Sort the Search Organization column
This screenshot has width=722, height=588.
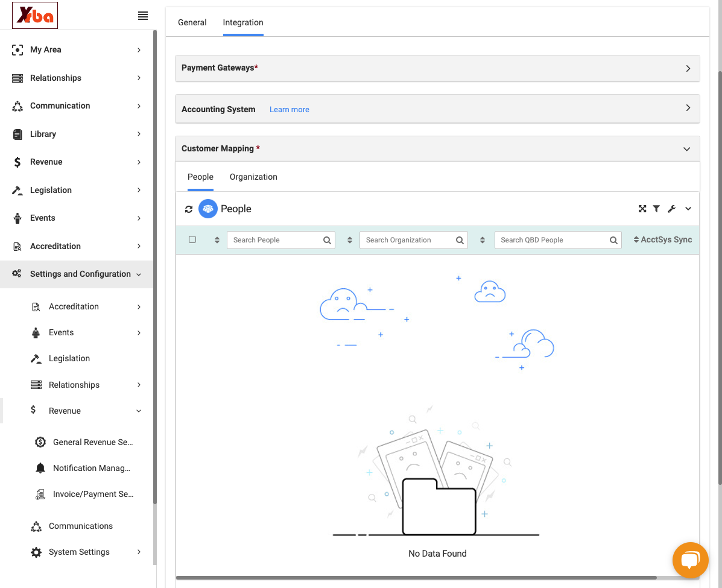[x=349, y=241]
